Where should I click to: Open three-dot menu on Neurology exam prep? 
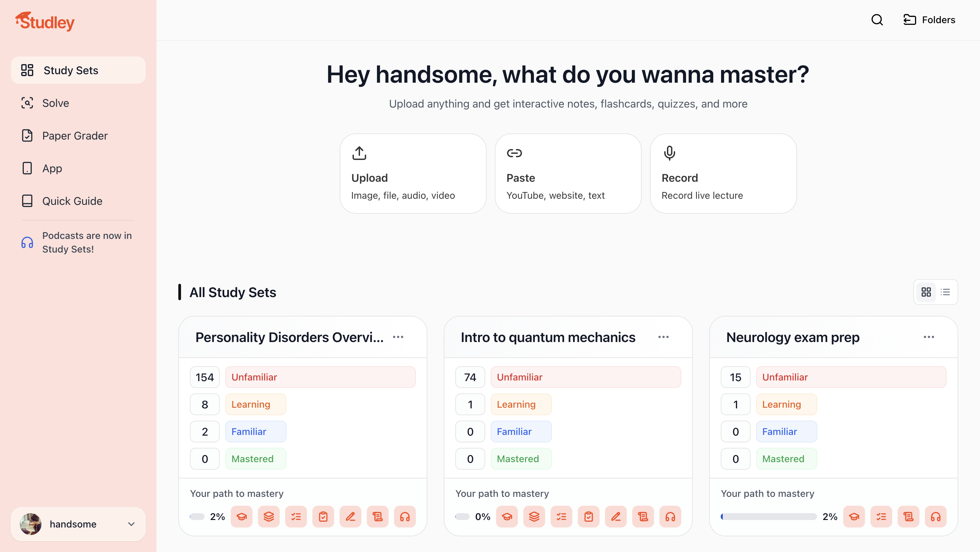(929, 337)
